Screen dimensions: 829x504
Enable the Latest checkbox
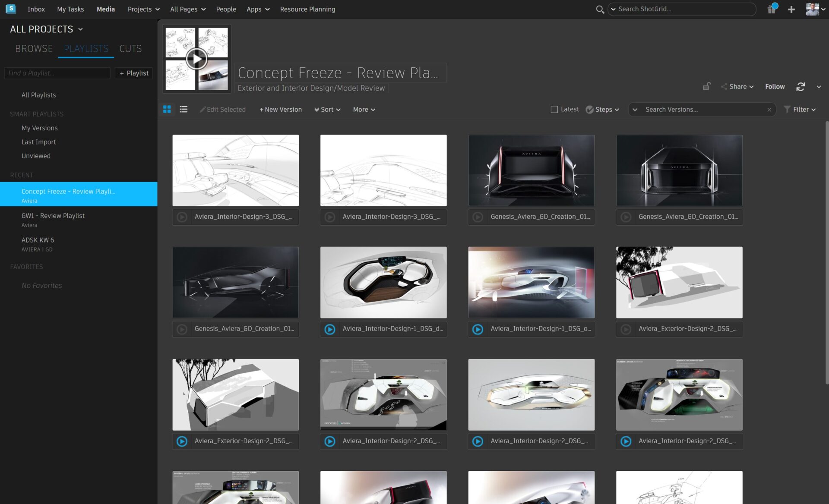pyautogui.click(x=554, y=110)
